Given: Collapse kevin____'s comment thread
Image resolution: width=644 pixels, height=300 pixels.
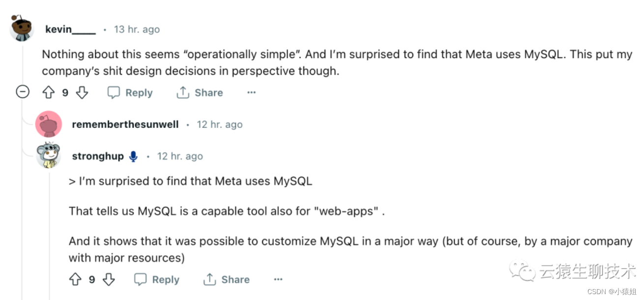Looking at the screenshot, I should (x=23, y=92).
